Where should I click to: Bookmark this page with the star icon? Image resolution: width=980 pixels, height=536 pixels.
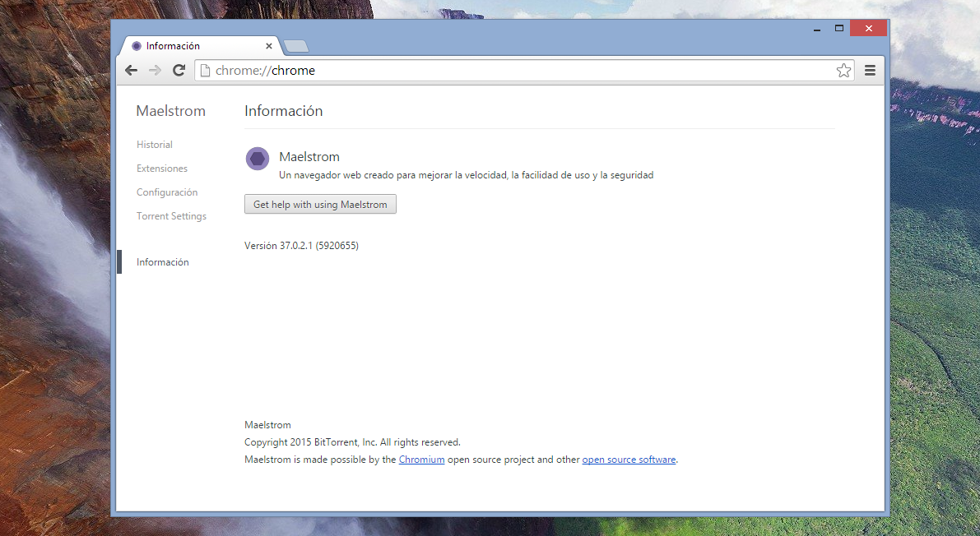click(x=843, y=71)
